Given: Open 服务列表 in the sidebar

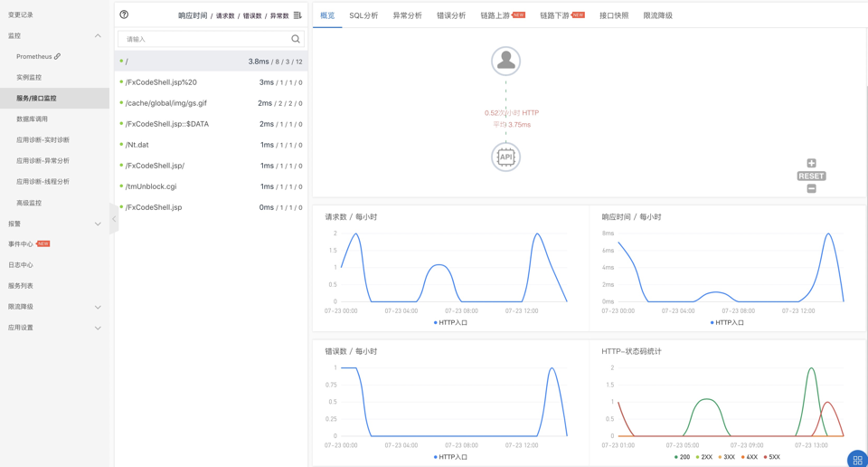Looking at the screenshot, I should (21, 286).
